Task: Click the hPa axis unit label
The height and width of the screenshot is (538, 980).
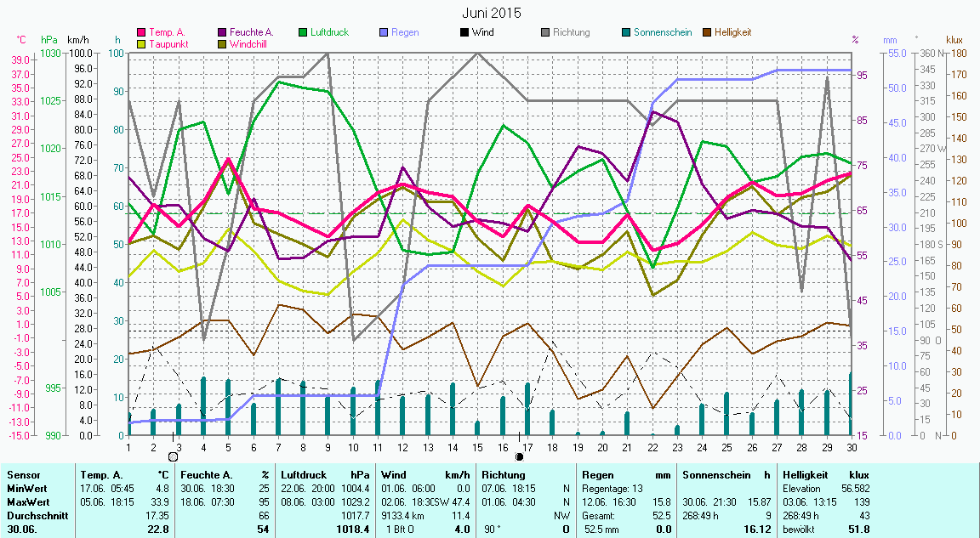Action: 49,40
